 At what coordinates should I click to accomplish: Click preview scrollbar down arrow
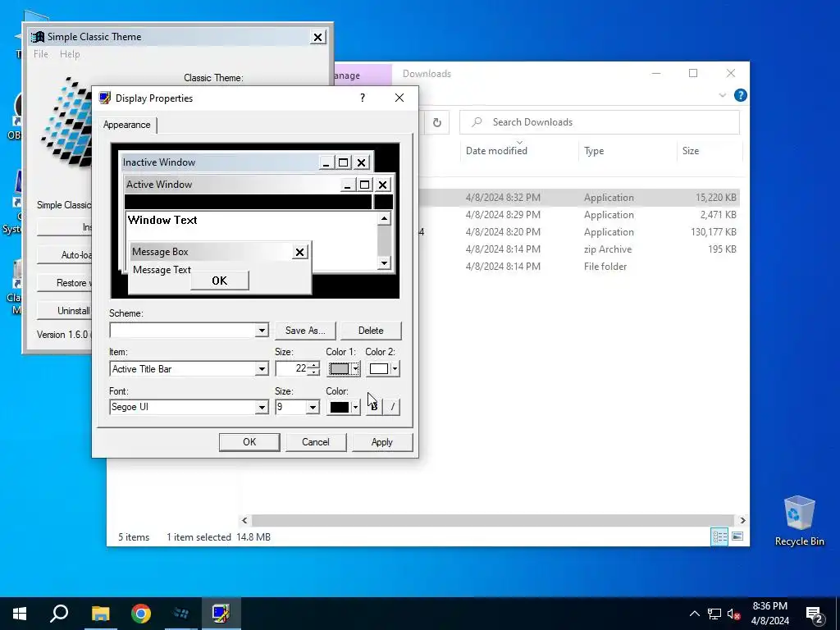pos(384,262)
